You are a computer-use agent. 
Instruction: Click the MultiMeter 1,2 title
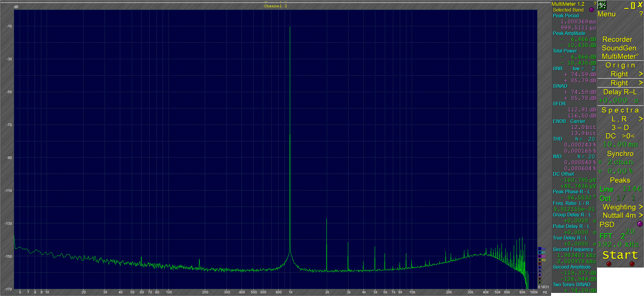(x=568, y=4)
